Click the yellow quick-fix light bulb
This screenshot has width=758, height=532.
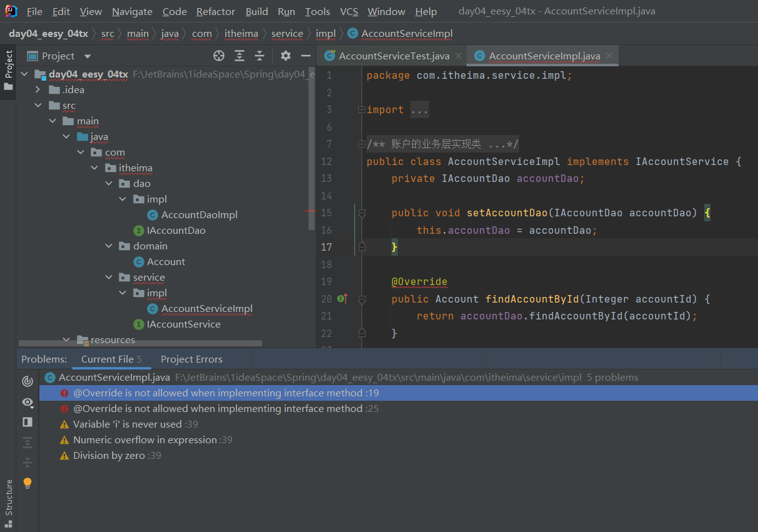pos(28,483)
